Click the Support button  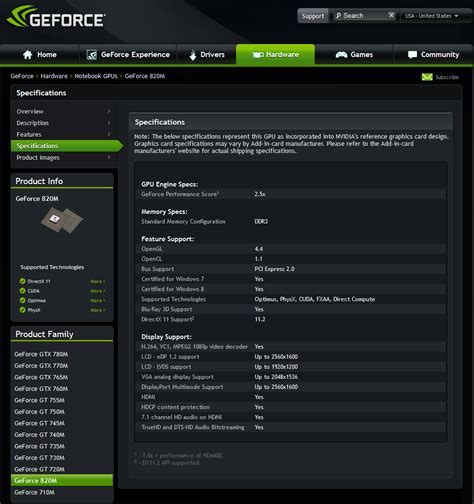coord(313,16)
